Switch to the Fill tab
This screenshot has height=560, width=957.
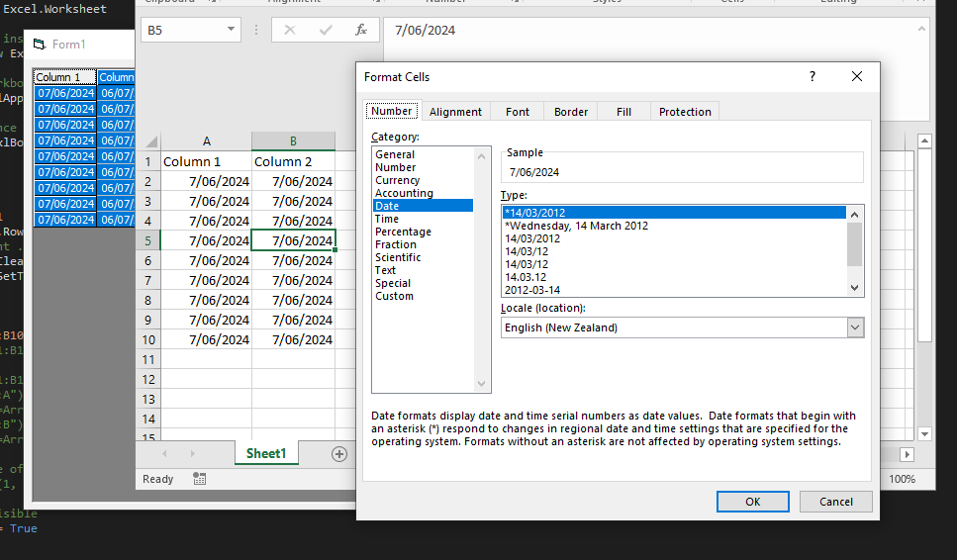tap(623, 112)
